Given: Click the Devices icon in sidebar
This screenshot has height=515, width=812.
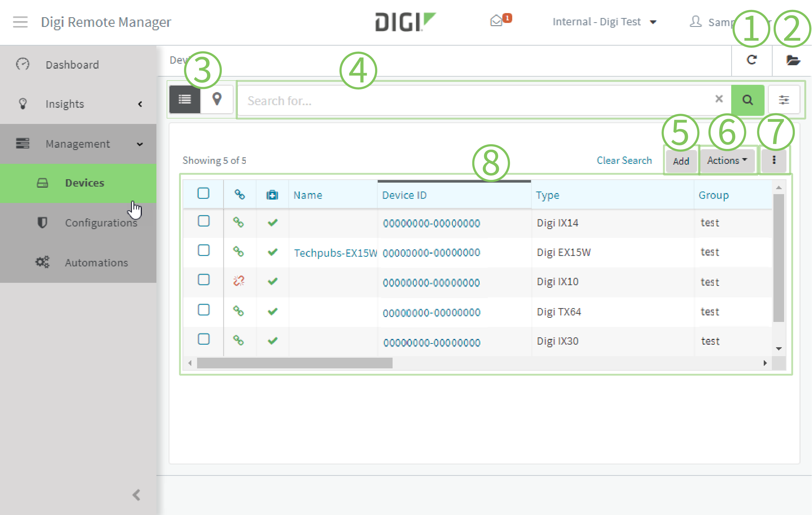Looking at the screenshot, I should tap(42, 183).
